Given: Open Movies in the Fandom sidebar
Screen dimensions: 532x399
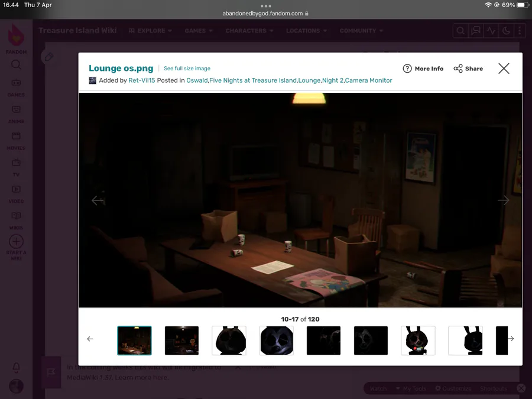Looking at the screenshot, I should (16, 141).
